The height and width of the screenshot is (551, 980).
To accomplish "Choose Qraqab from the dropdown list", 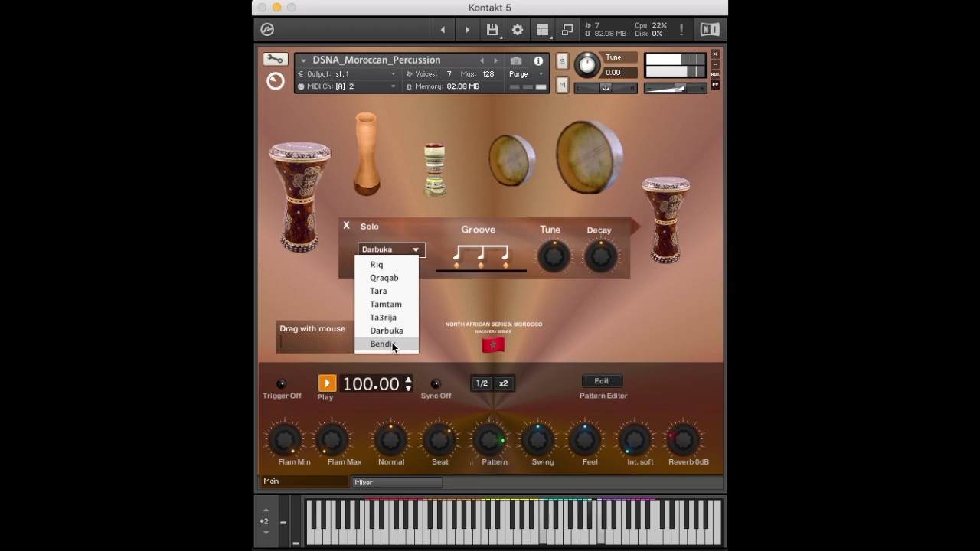I will click(387, 278).
